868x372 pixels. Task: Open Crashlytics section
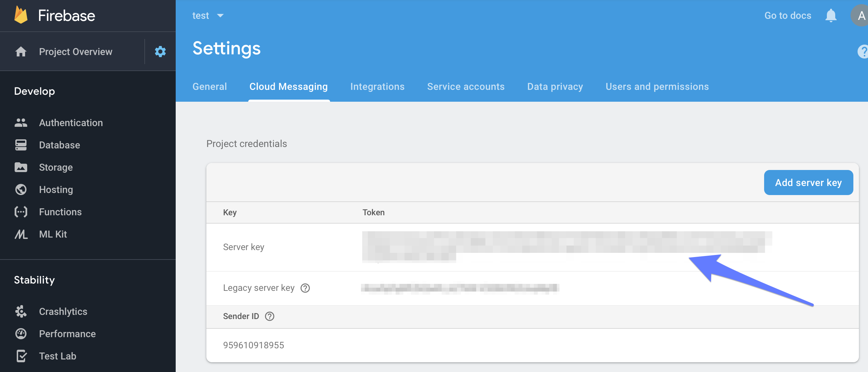[63, 311]
